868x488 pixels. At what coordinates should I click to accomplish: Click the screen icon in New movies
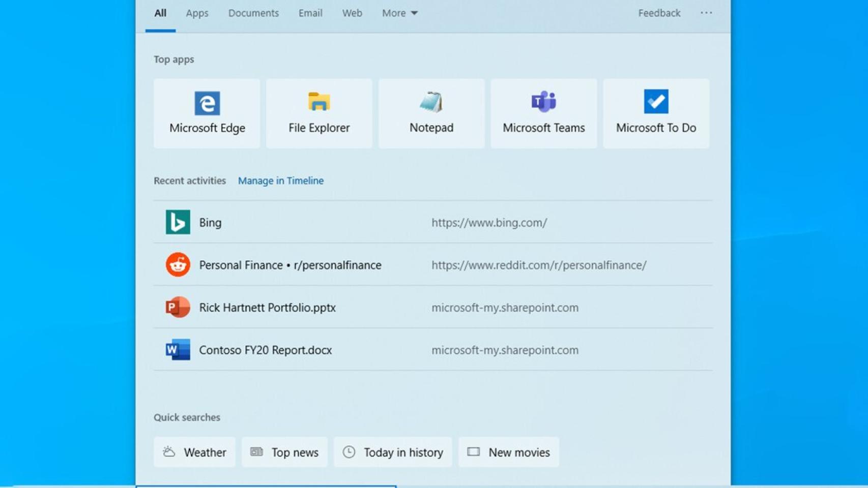[474, 451]
